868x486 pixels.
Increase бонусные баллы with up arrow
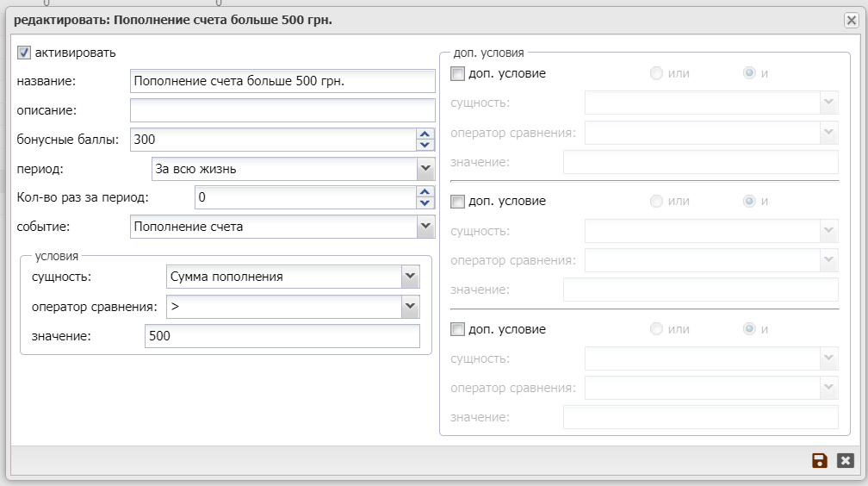(425, 134)
